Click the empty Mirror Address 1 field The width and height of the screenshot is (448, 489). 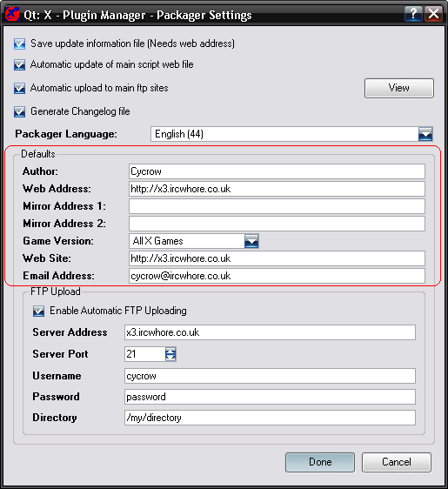click(x=277, y=206)
